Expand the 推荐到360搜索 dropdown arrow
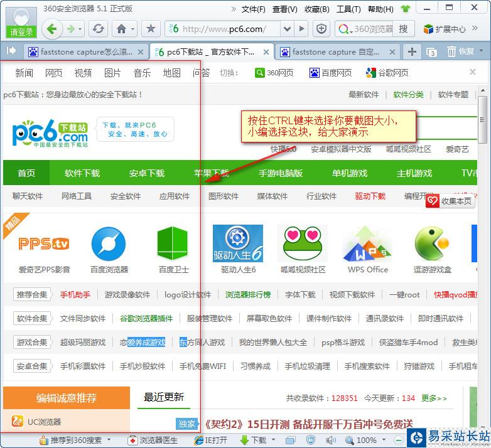491x448 pixels. (x=109, y=440)
